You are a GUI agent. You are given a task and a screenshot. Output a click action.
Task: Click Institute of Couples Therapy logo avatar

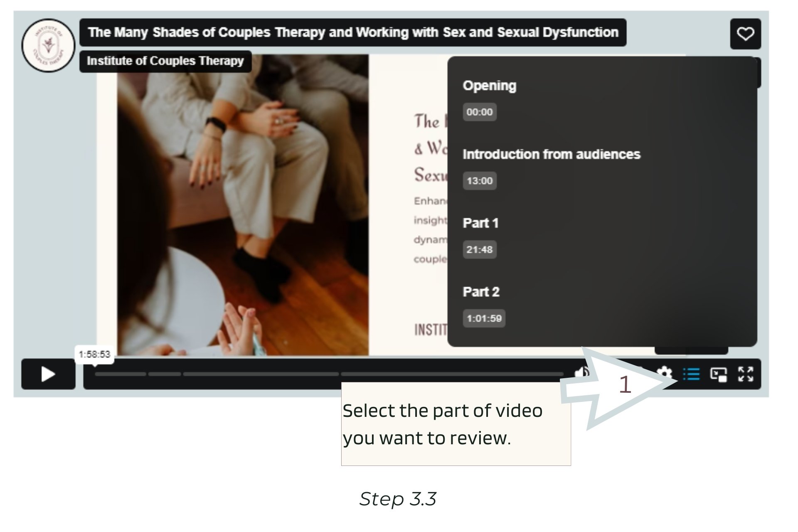point(48,45)
